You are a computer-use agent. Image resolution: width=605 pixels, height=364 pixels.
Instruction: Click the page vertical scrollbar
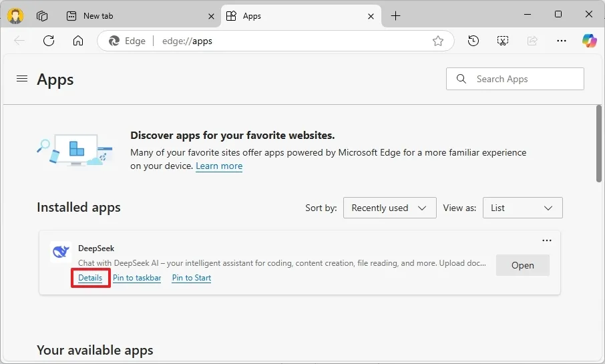pyautogui.click(x=598, y=144)
